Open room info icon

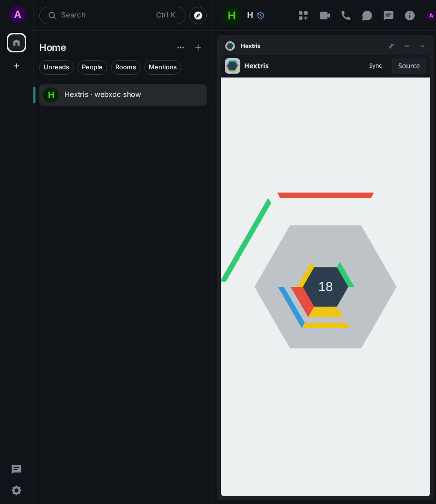(x=410, y=16)
